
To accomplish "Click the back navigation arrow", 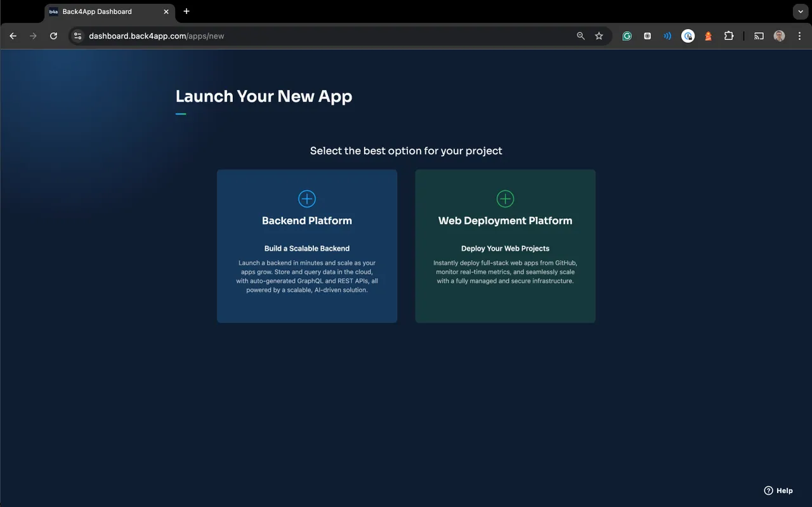I will pos(13,36).
